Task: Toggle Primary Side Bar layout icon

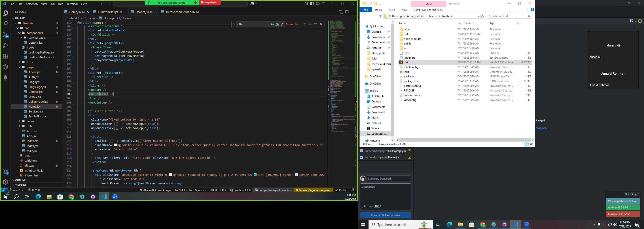Action: pyautogui.click(x=312, y=4)
